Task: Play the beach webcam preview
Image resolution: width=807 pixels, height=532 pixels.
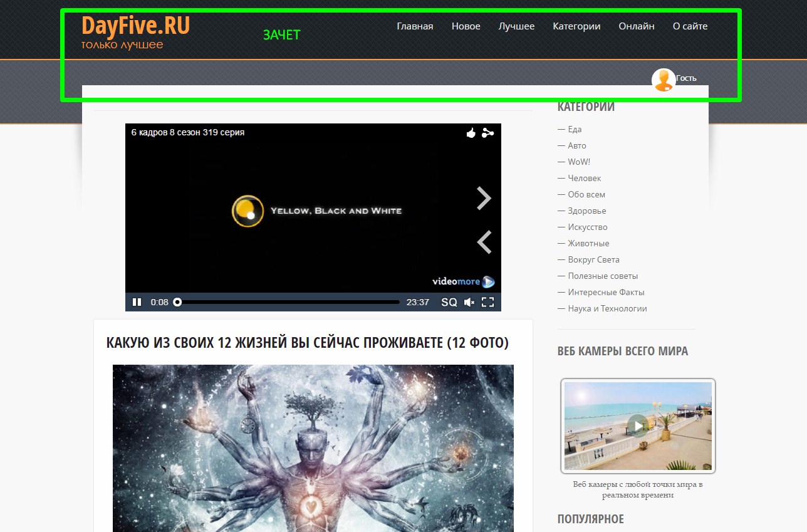Action: [638, 426]
